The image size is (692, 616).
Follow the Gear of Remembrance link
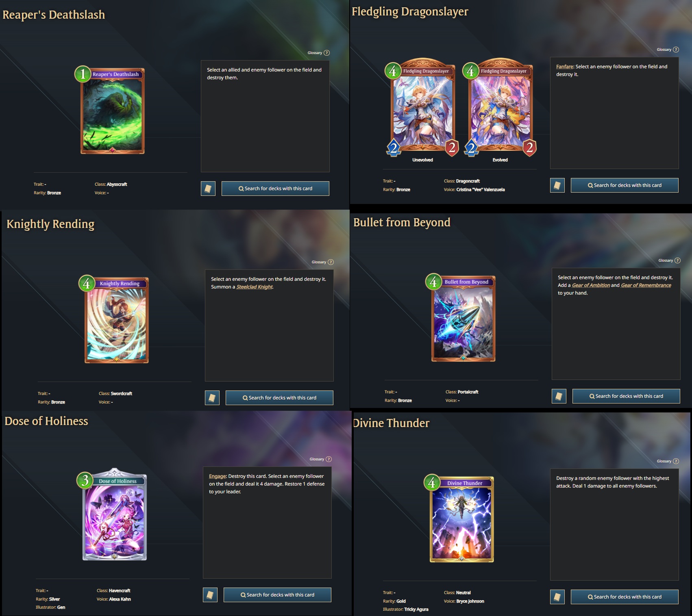click(646, 285)
